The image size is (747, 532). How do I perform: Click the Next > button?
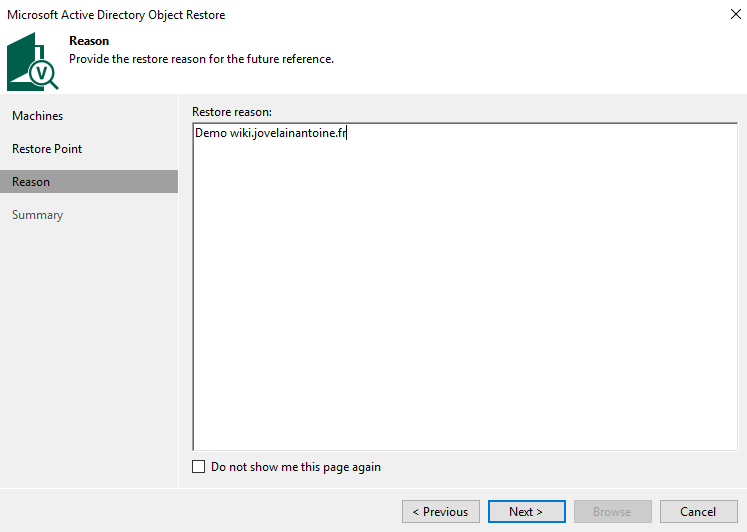[x=526, y=512]
